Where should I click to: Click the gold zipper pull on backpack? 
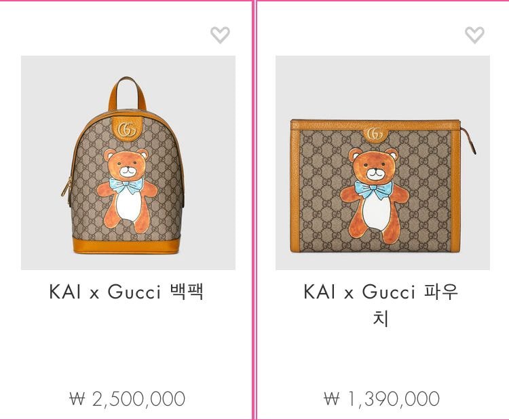click(67, 187)
